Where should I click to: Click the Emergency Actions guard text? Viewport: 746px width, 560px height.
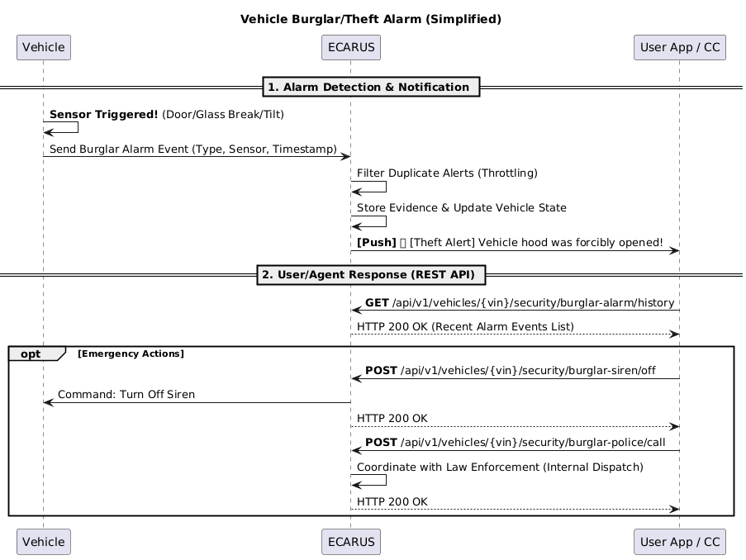[x=131, y=354]
